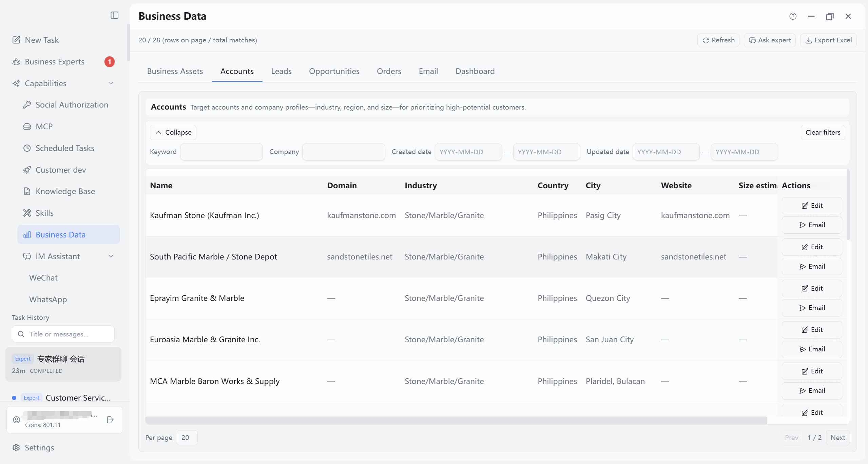Collapse the IM Assistant chevron
868x464 pixels.
click(x=111, y=256)
